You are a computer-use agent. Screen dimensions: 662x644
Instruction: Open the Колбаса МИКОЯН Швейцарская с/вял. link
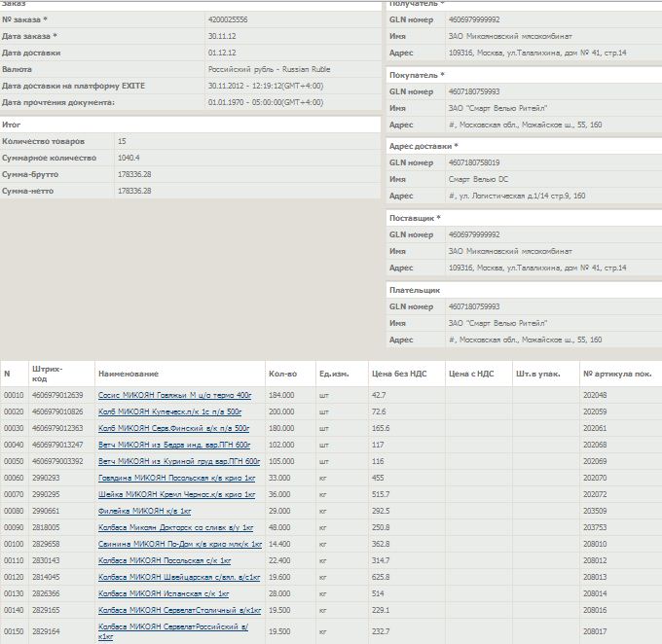179,577
